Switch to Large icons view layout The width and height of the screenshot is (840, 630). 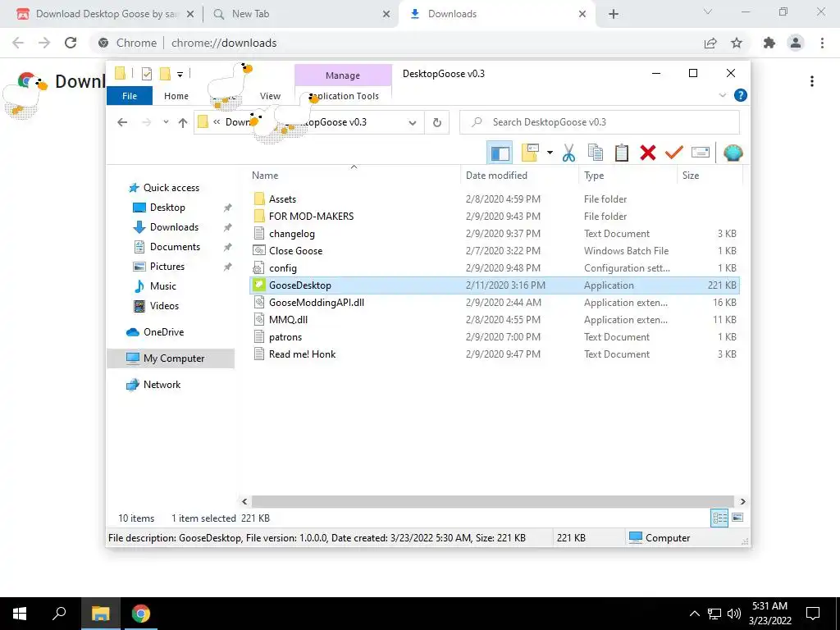(x=737, y=518)
